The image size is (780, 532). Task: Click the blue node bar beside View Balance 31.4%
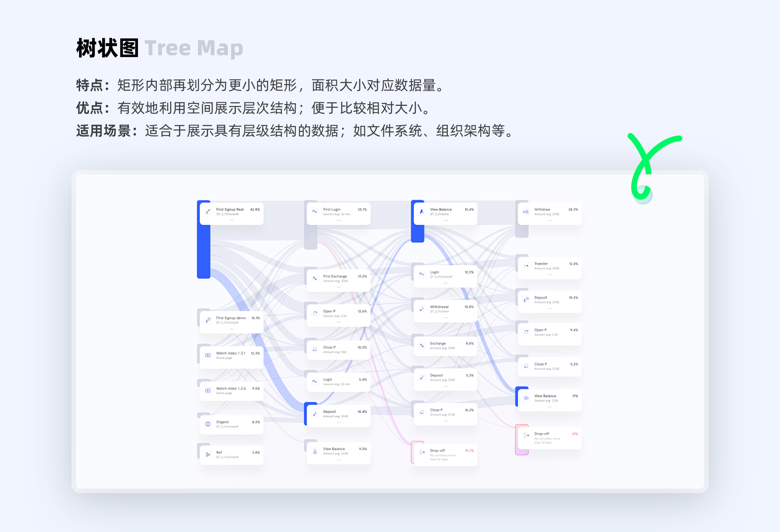click(x=417, y=221)
